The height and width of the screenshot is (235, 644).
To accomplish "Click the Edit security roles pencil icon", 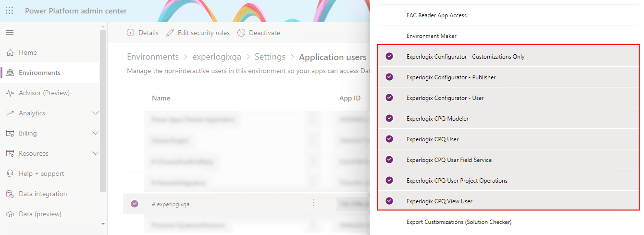I will point(170,33).
